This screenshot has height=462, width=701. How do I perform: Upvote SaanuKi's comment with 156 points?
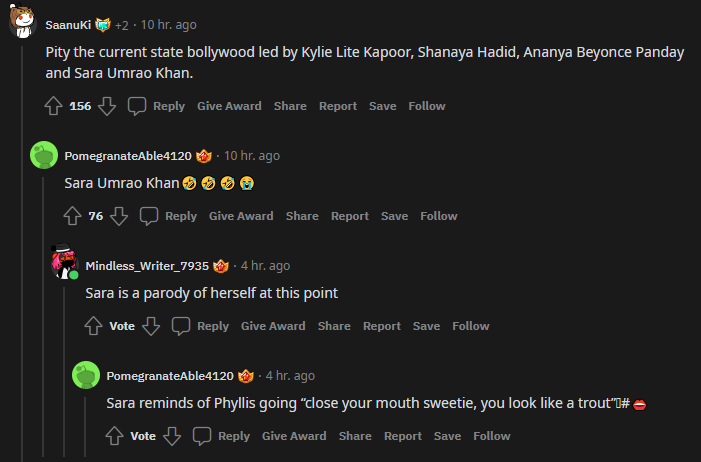click(54, 106)
